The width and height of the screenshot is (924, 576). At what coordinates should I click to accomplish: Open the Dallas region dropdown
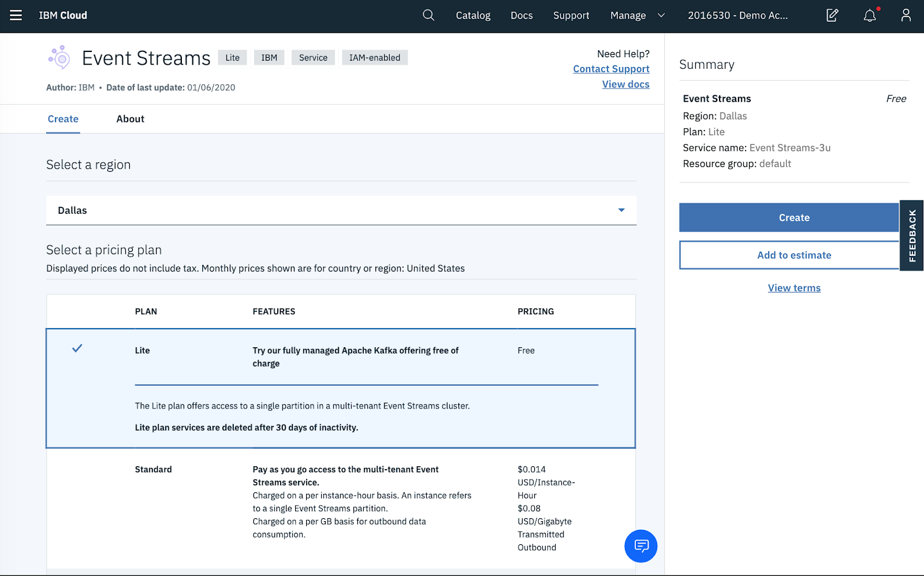(341, 210)
